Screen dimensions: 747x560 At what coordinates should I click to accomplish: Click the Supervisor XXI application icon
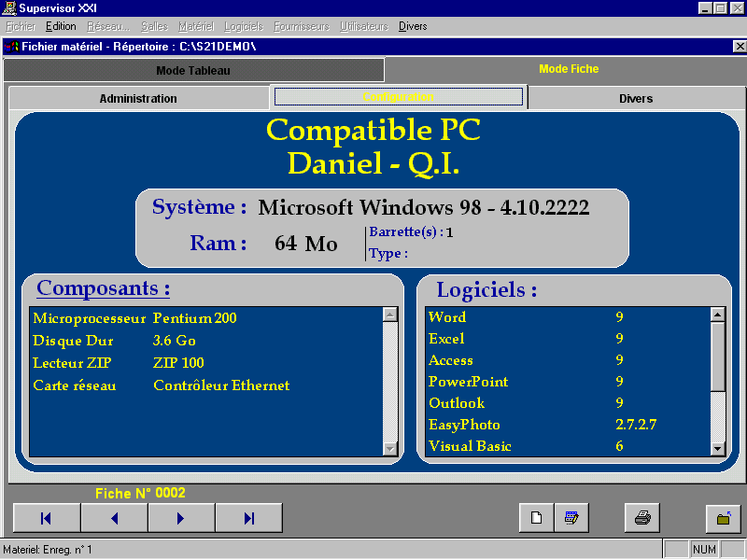click(9, 8)
